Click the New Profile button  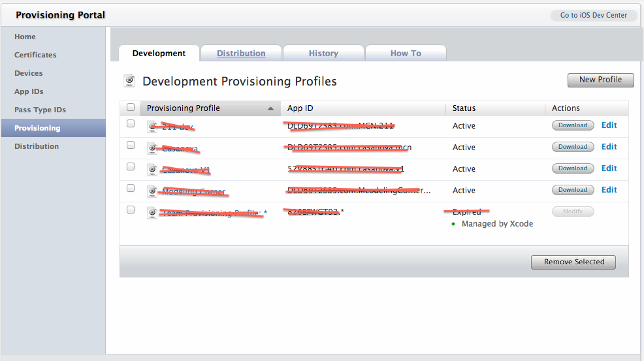[x=600, y=80]
